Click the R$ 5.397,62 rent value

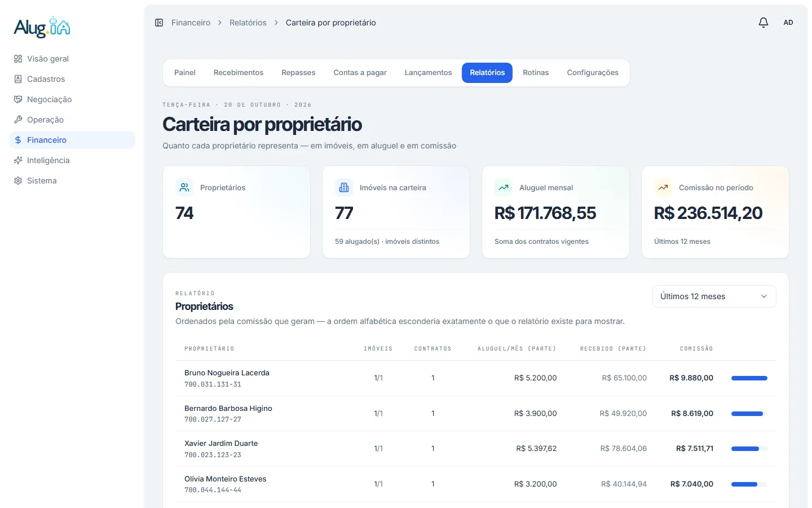(536, 449)
